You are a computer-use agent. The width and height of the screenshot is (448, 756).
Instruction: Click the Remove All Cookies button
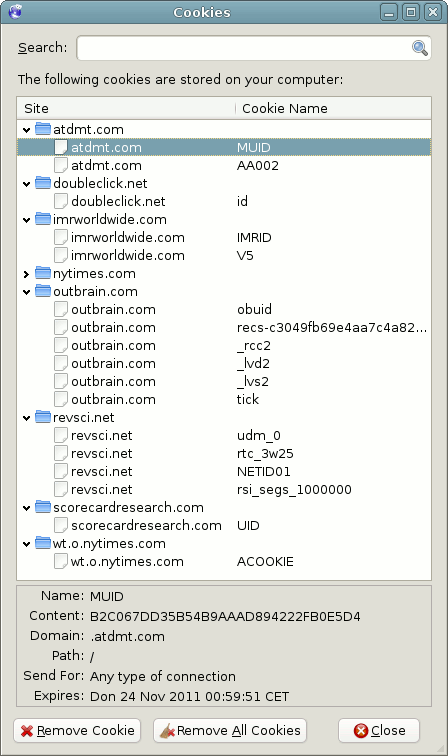230,730
